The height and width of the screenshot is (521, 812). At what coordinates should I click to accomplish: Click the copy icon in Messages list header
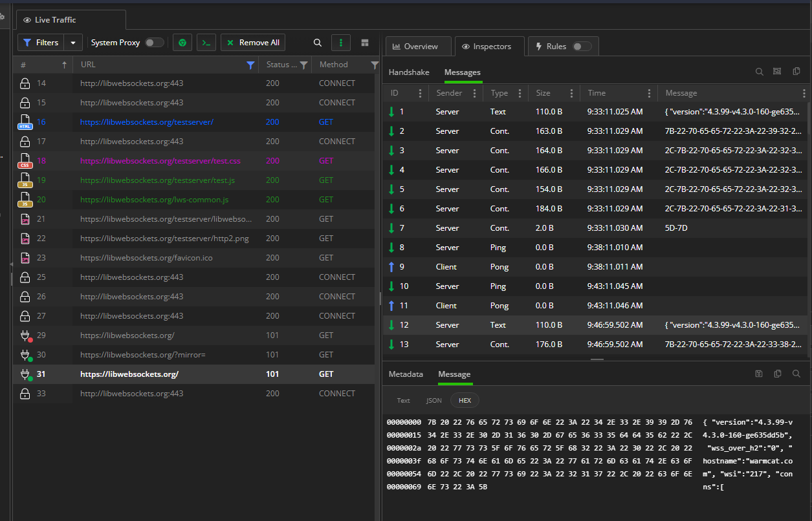796,72
